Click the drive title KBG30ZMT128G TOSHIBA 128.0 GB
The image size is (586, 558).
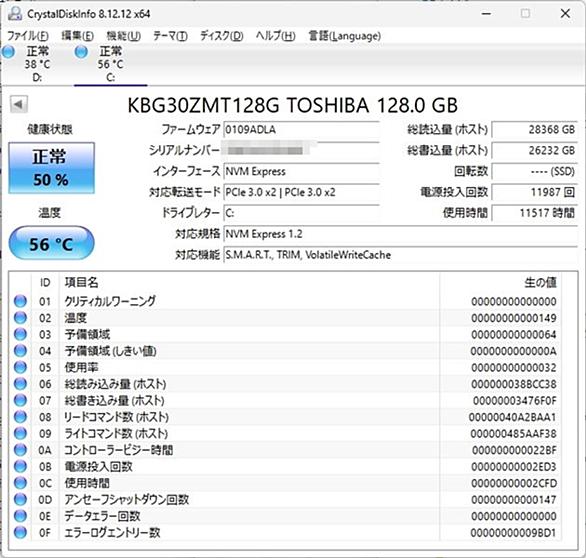click(293, 105)
